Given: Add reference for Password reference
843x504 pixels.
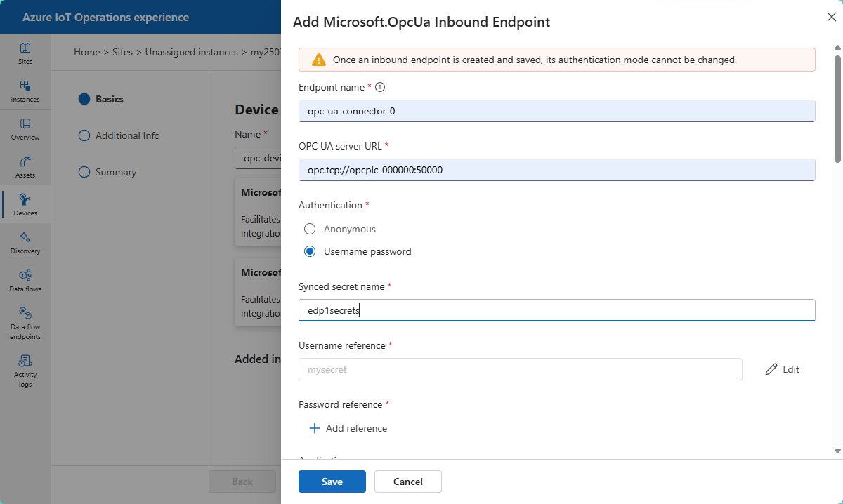Looking at the screenshot, I should [349, 428].
